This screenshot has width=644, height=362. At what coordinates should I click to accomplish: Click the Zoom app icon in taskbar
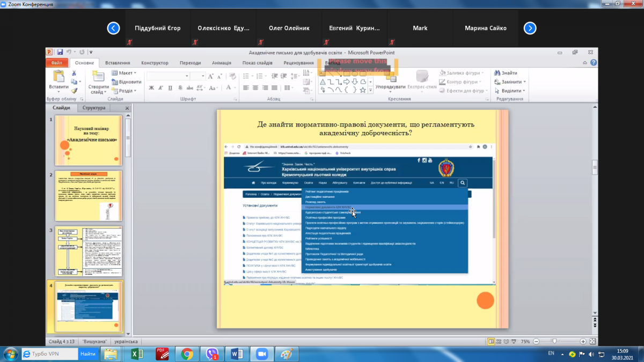click(x=261, y=353)
